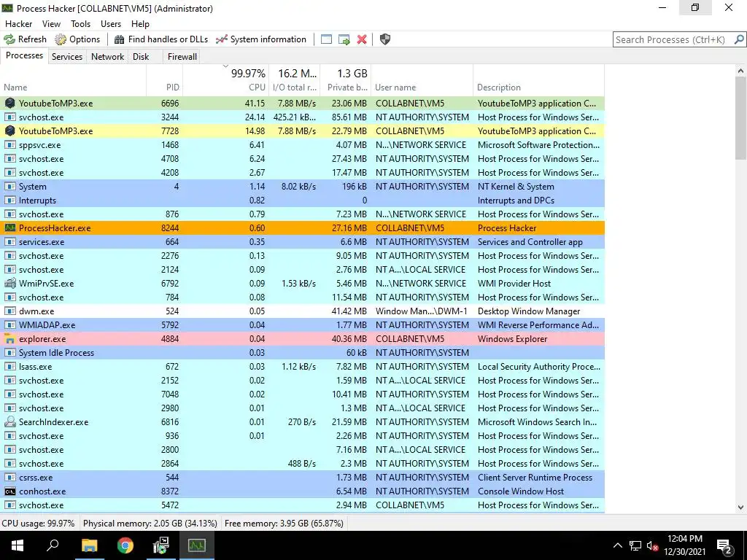Screen dimensions: 747x560
Task: Click the sppsvc.exe process icon
Action: point(9,145)
